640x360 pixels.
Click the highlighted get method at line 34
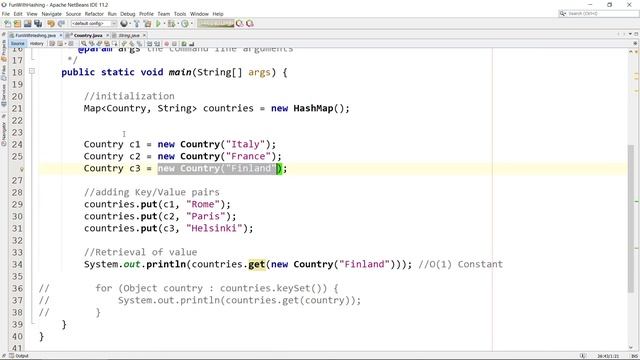click(257, 264)
